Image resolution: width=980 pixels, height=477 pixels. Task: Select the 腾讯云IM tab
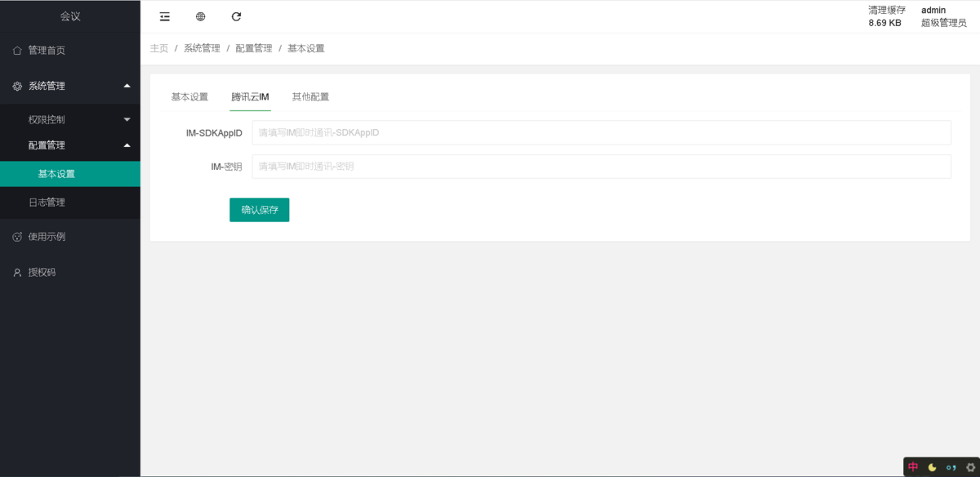[250, 96]
